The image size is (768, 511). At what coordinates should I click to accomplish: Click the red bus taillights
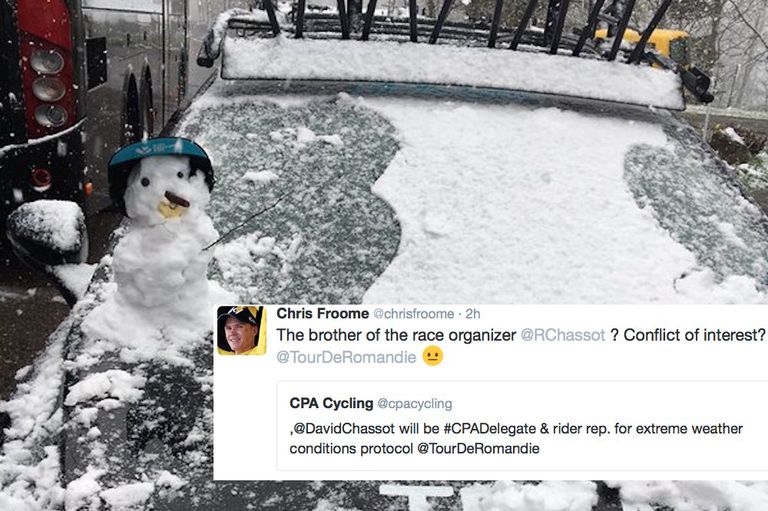tap(48, 89)
